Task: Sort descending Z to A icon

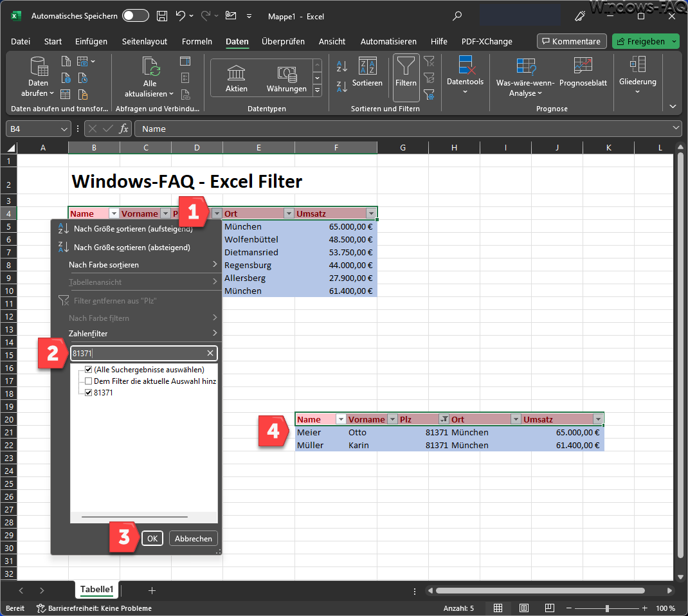Action: [x=342, y=87]
